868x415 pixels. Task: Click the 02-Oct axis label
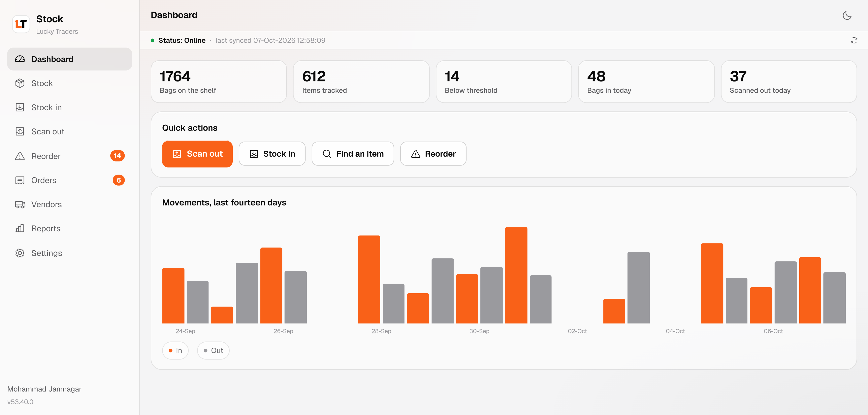coord(577,331)
